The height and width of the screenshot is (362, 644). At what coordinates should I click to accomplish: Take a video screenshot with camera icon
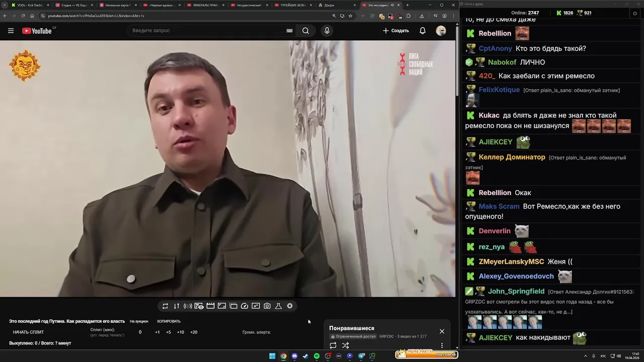[x=267, y=306]
